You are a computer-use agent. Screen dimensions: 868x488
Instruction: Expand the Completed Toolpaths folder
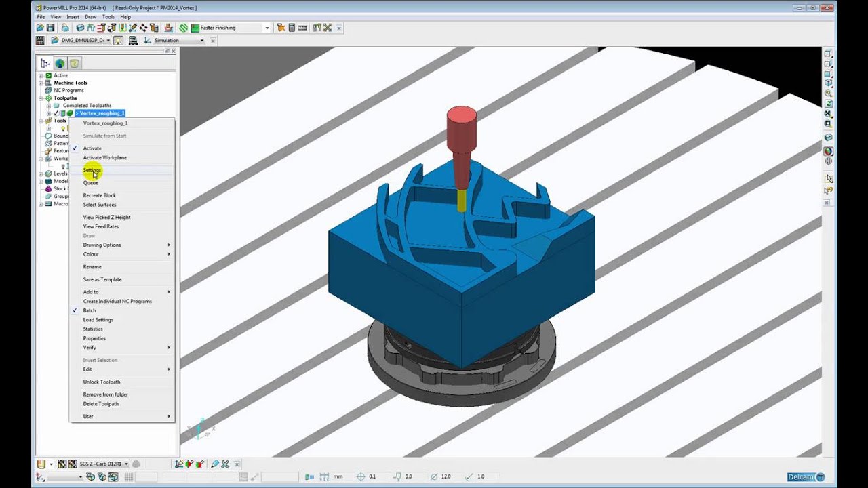coord(49,106)
